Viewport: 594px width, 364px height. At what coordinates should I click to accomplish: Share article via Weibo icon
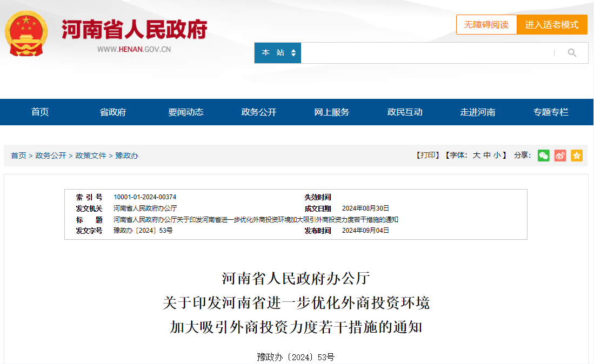[560, 156]
